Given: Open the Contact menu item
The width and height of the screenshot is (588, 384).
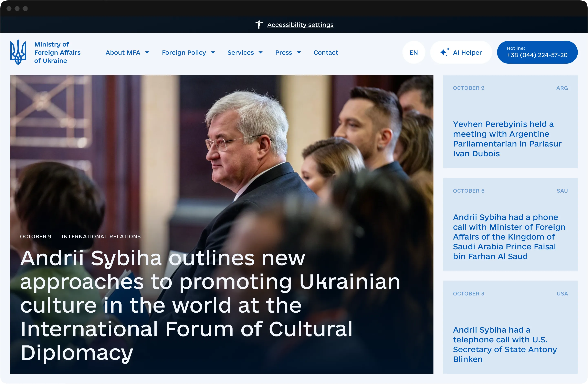Looking at the screenshot, I should (x=326, y=52).
